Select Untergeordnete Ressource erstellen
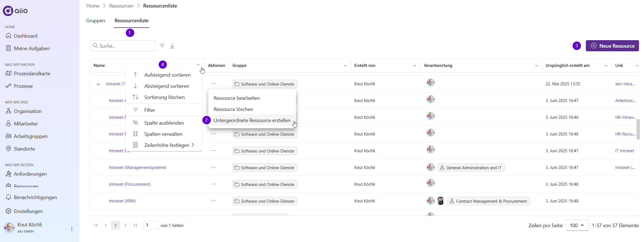This screenshot has width=644, height=242. pos(252,120)
